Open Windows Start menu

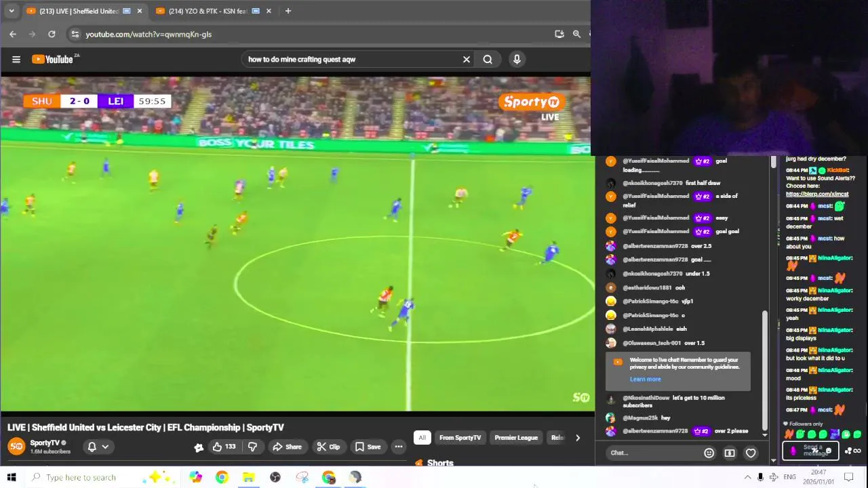(12, 477)
